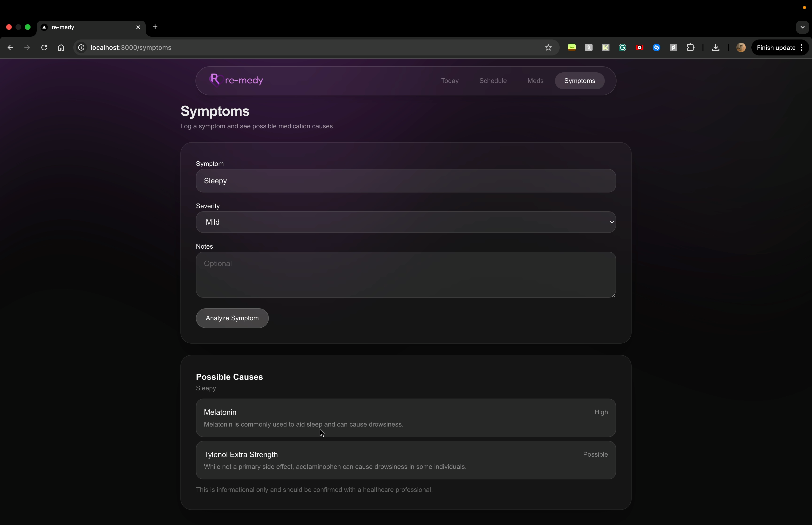The height and width of the screenshot is (525, 812).
Task: Open the Schedule tab
Action: click(x=493, y=81)
